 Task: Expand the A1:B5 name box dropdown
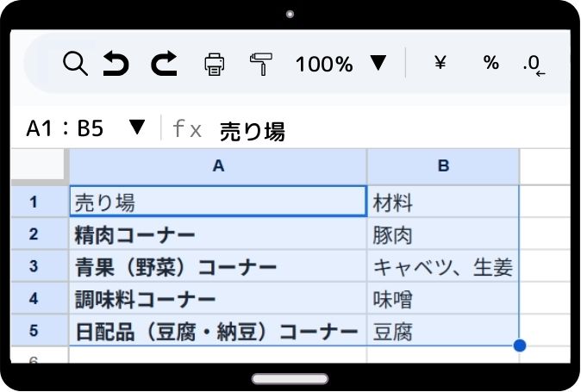136,128
